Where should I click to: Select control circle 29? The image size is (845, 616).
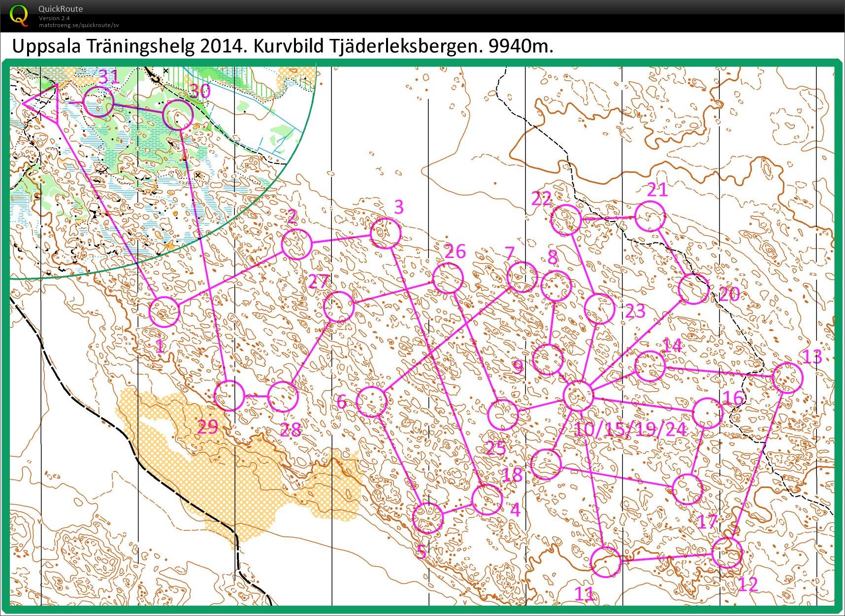click(229, 395)
